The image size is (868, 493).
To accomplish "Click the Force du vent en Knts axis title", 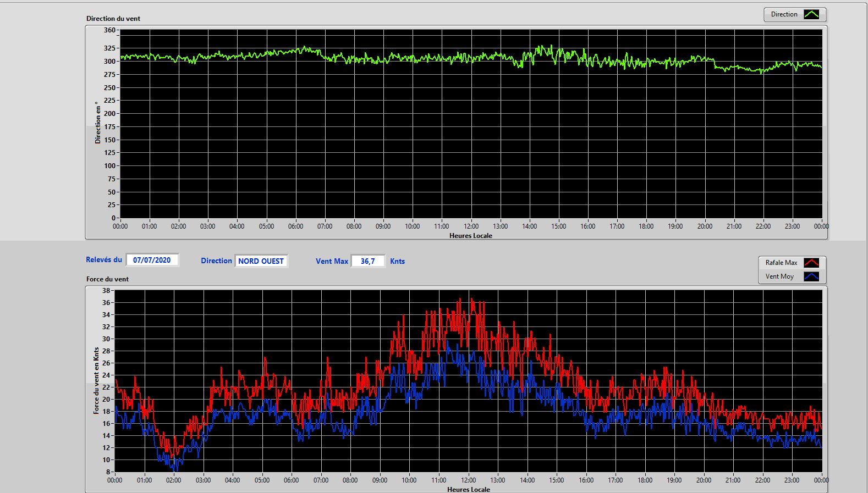I will pyautogui.click(x=96, y=380).
